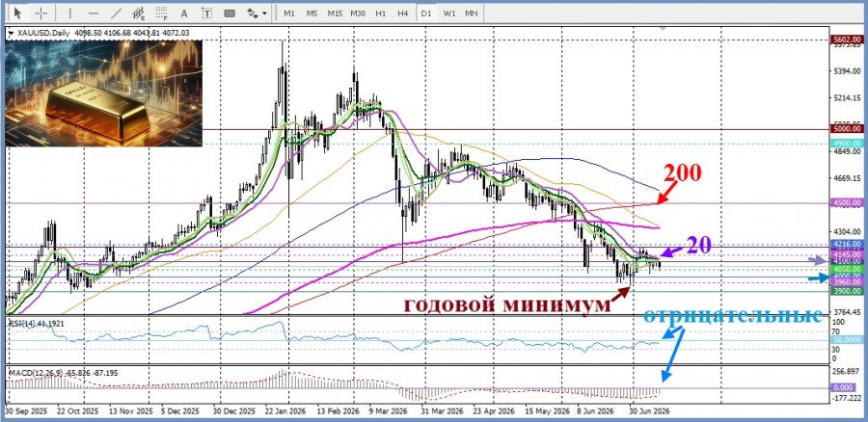Click the 22 Oct 2025 date label
868x422 pixels.
(77, 411)
